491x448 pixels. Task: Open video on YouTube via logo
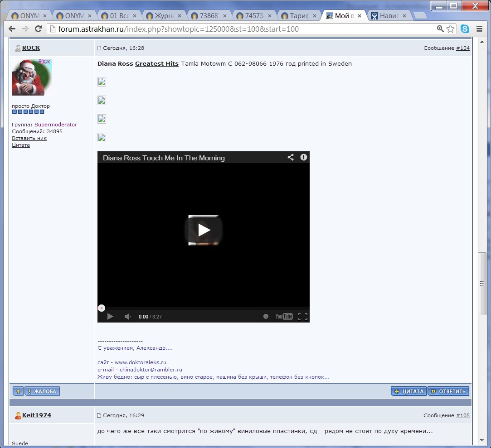coord(284,317)
